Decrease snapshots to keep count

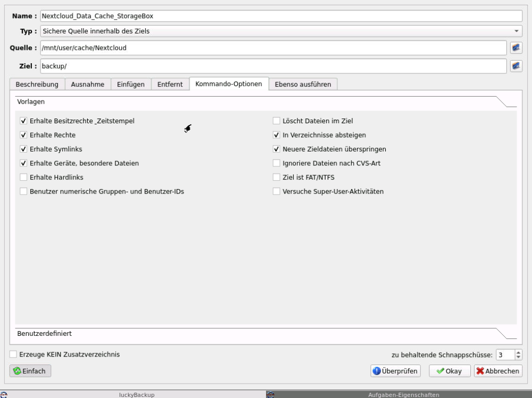pyautogui.click(x=518, y=357)
